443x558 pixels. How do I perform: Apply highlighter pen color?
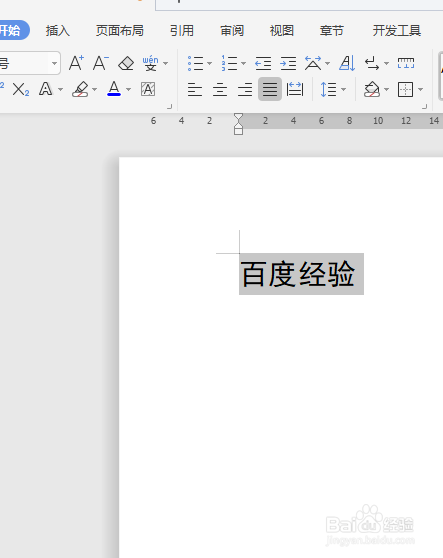(x=80, y=89)
